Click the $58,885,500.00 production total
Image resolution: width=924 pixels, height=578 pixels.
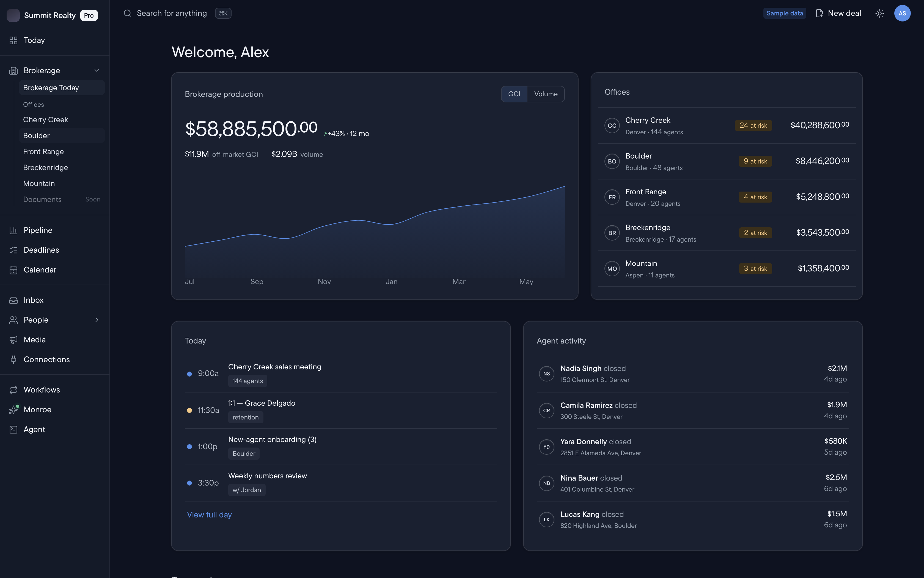251,129
